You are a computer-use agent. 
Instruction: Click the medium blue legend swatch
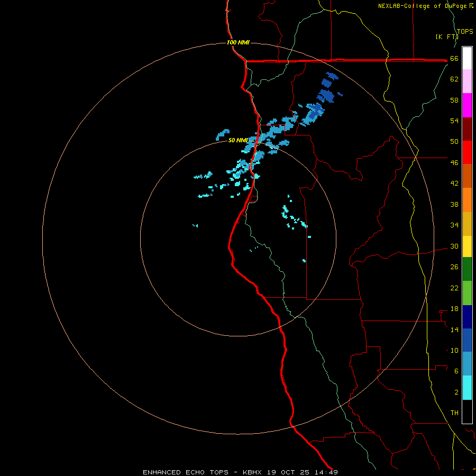click(x=467, y=340)
